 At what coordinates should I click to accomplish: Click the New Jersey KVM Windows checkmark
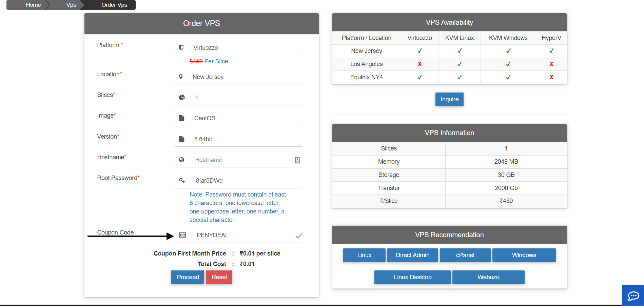coord(508,51)
